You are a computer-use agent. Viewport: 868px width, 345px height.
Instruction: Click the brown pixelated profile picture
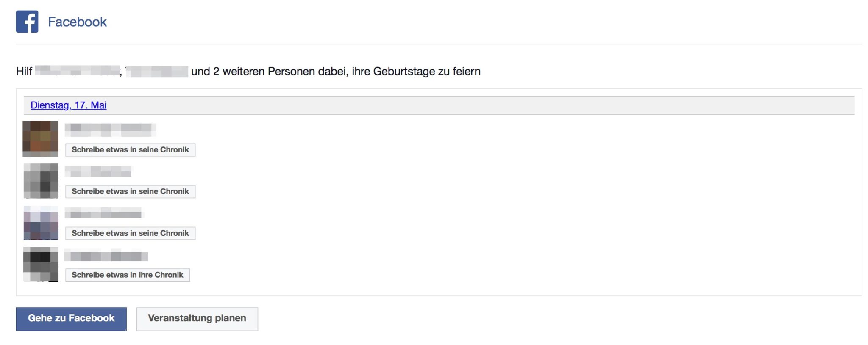pos(41,139)
